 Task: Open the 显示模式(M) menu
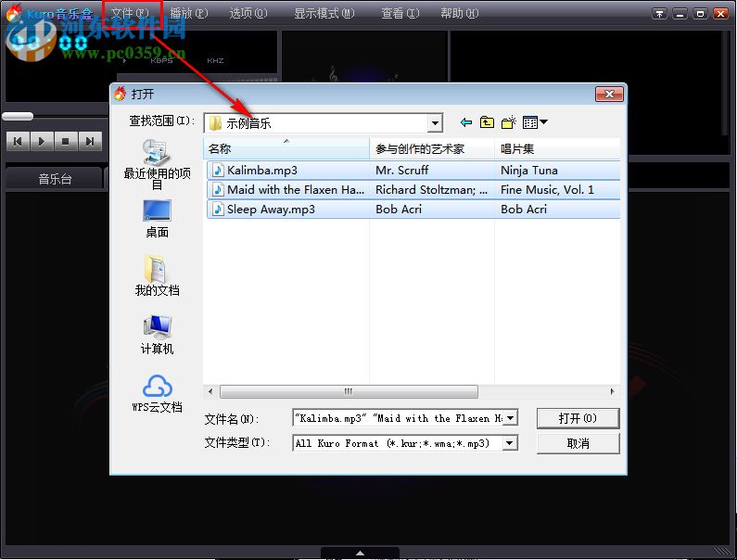pyautogui.click(x=324, y=13)
